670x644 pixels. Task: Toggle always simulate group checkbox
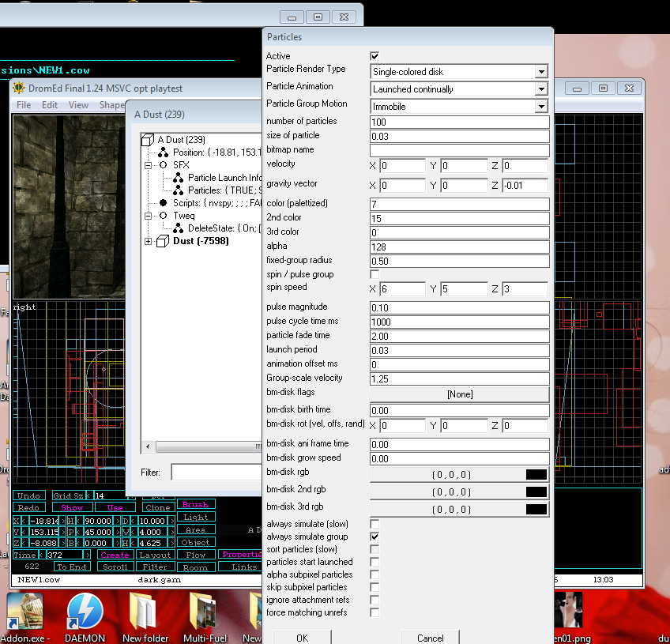pos(375,537)
